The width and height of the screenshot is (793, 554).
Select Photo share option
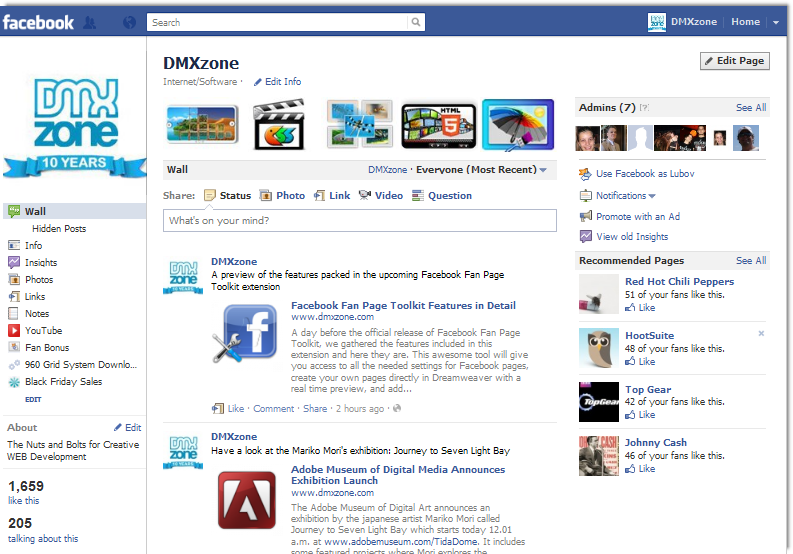(282, 195)
